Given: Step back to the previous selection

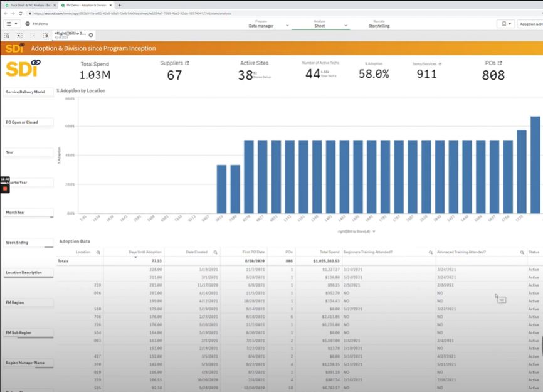Looking at the screenshot, I should (19, 35).
